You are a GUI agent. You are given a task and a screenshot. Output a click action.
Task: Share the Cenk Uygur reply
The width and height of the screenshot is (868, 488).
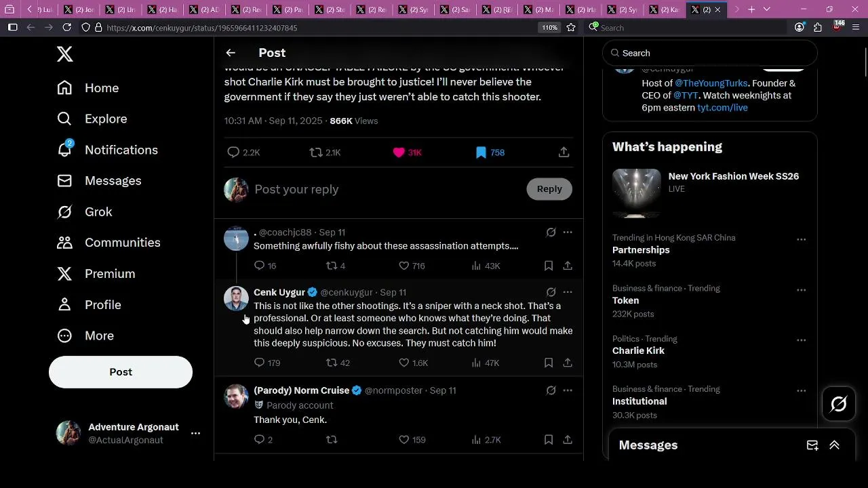pyautogui.click(x=568, y=363)
